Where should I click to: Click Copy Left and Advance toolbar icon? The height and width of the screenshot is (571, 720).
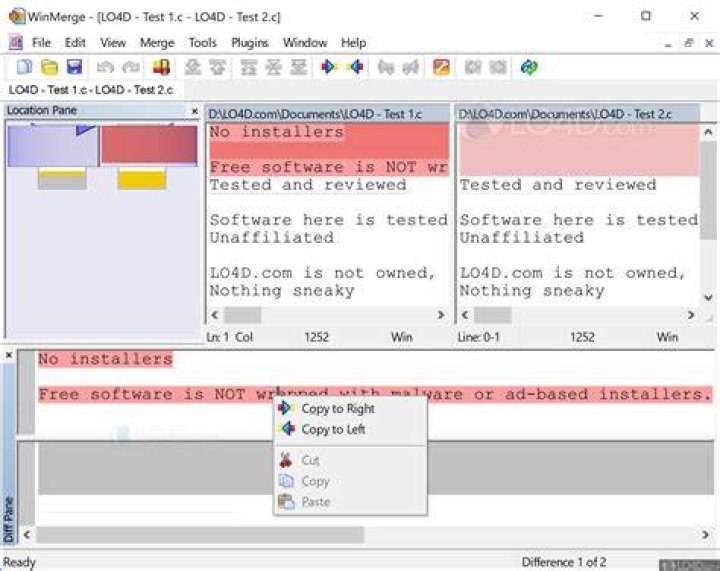coord(411,67)
